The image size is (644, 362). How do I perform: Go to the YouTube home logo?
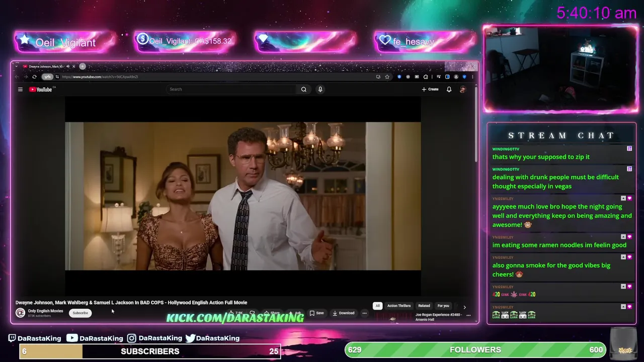click(x=41, y=89)
